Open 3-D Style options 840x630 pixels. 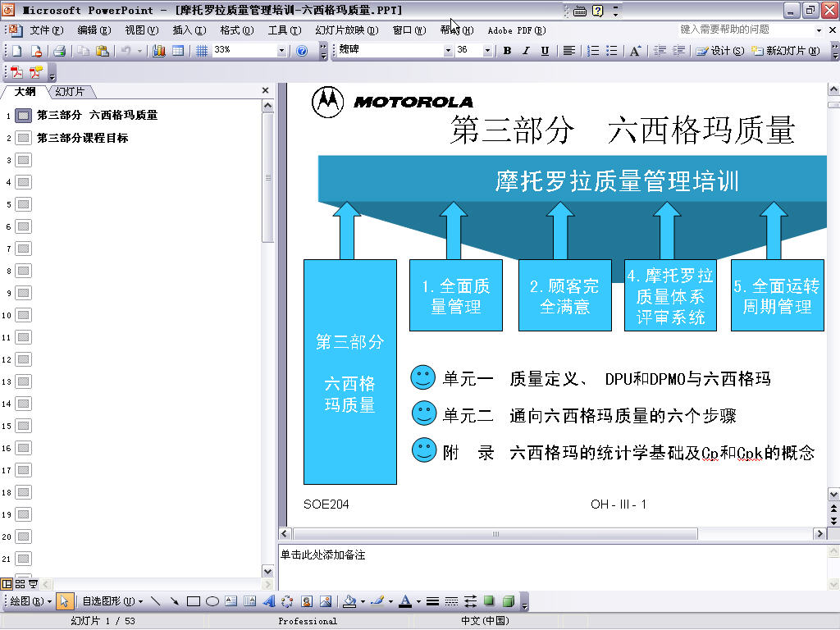(x=508, y=601)
